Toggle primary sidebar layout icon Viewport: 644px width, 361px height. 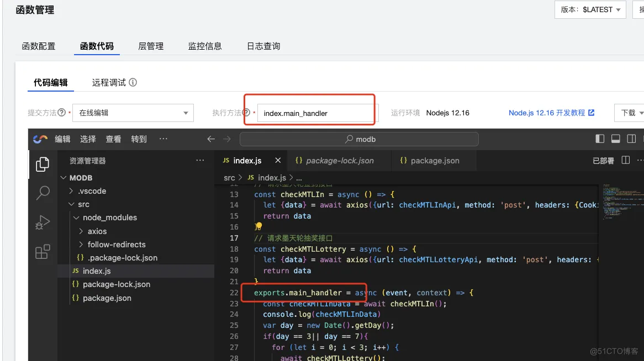[600, 139]
